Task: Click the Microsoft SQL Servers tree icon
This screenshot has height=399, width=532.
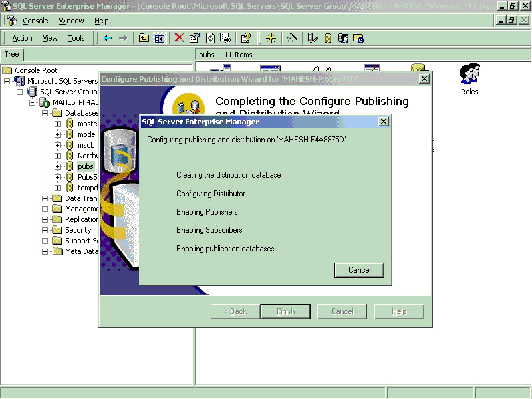Action: tap(20, 81)
